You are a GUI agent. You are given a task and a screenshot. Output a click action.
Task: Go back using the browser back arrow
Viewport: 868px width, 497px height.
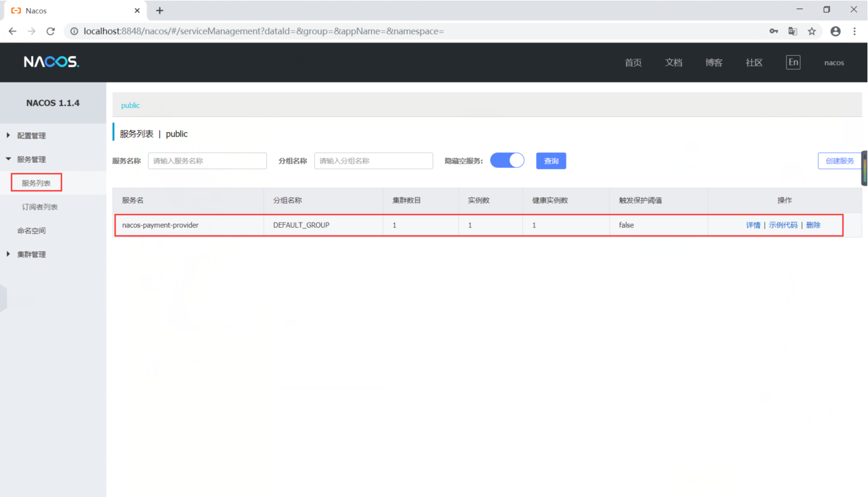point(13,31)
